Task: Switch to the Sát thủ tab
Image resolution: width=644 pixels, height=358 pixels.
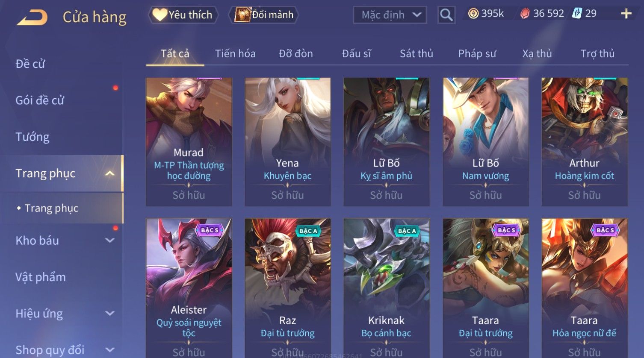Action: 417,54
